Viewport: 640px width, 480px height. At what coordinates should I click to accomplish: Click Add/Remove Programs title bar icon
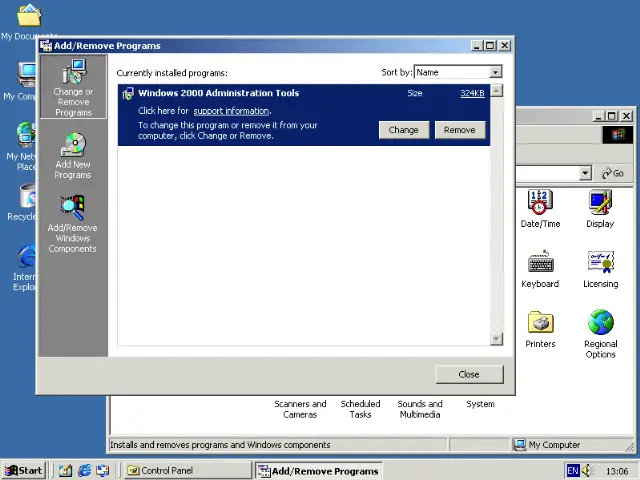tap(46, 46)
